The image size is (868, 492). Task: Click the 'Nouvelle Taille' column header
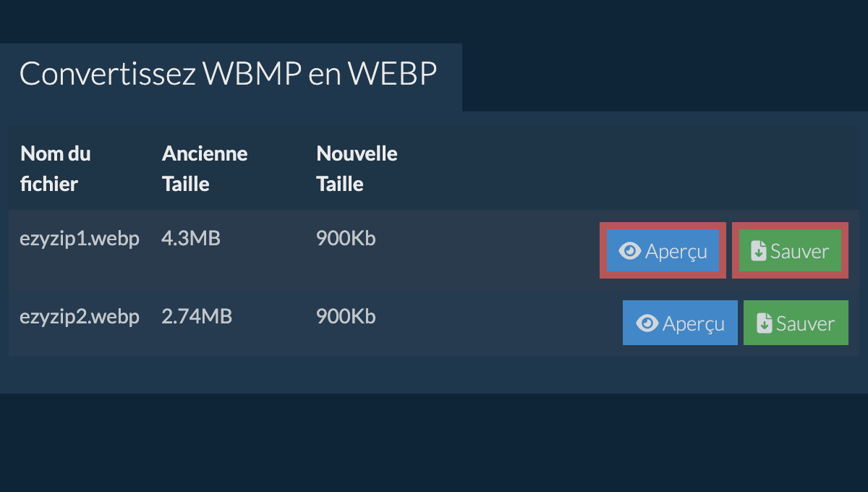357,169
